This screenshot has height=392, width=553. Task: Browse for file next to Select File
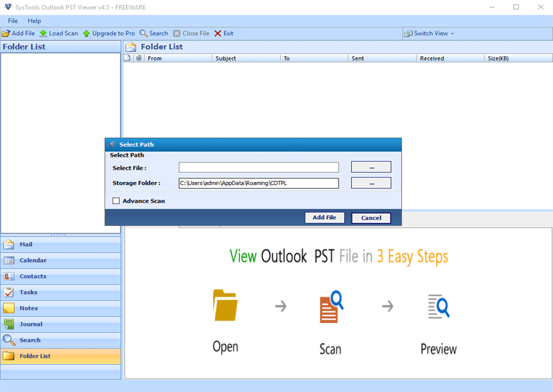tap(371, 167)
